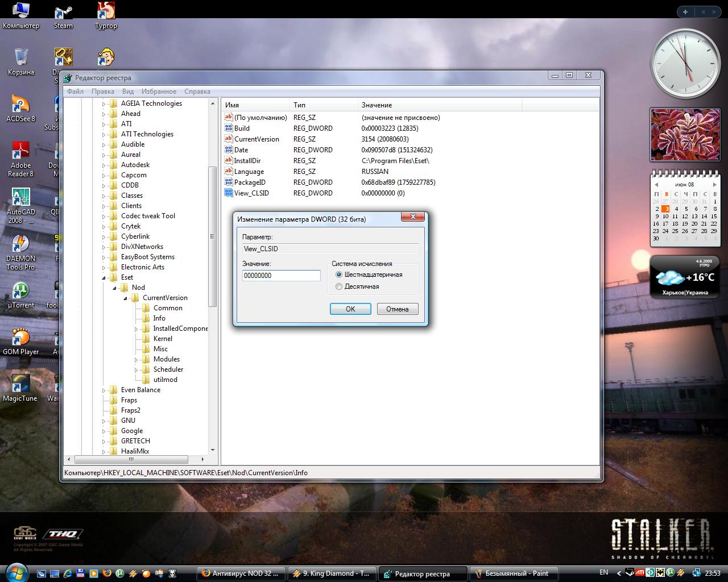Expand the Modules registry subkey

click(x=136, y=360)
